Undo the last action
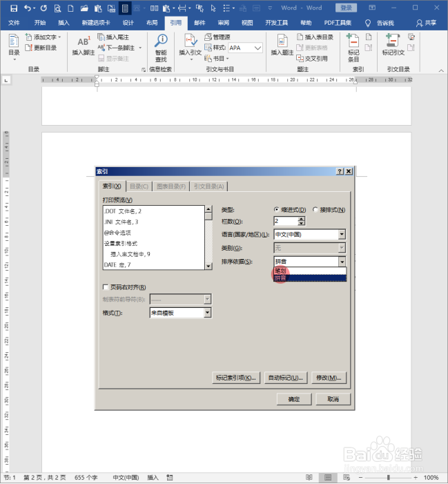 [28, 8]
